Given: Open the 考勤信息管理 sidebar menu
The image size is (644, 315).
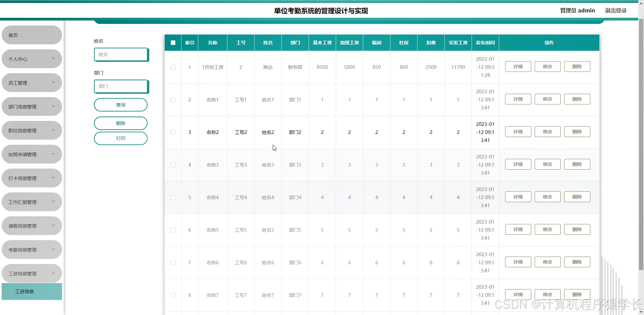Looking at the screenshot, I should (x=32, y=250).
